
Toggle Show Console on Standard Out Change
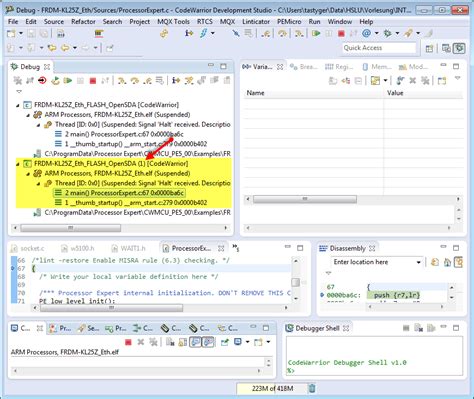(195, 342)
